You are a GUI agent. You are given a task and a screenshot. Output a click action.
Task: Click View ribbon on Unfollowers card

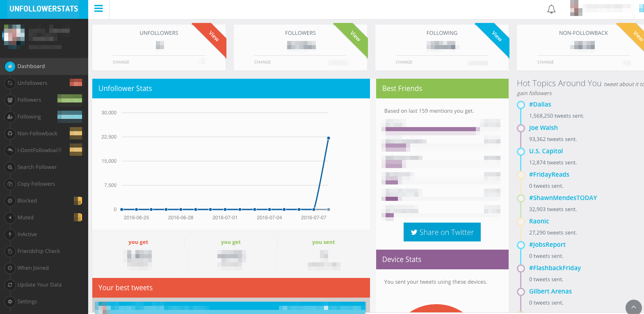coord(214,36)
